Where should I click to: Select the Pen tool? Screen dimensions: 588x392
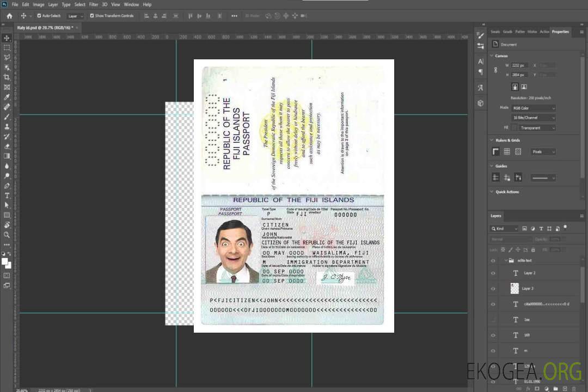click(x=7, y=186)
